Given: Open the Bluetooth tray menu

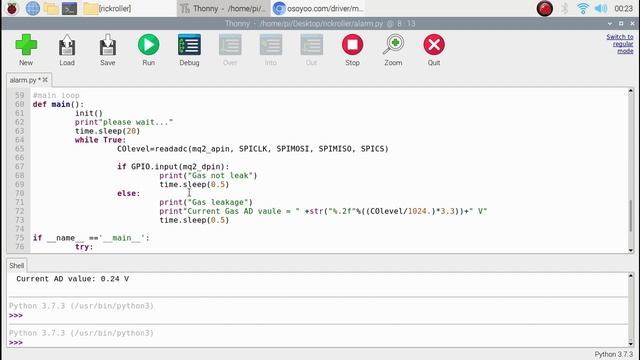Looking at the screenshot, I should (564, 8).
